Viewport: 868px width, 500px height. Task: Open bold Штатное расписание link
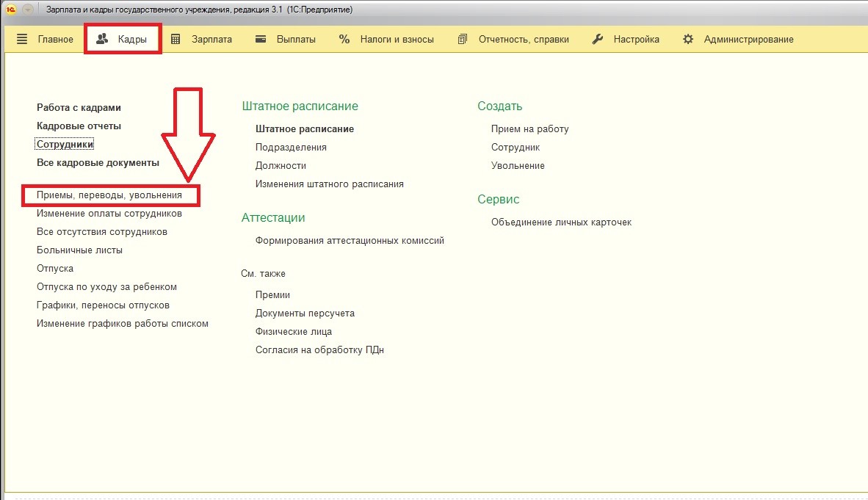(305, 128)
